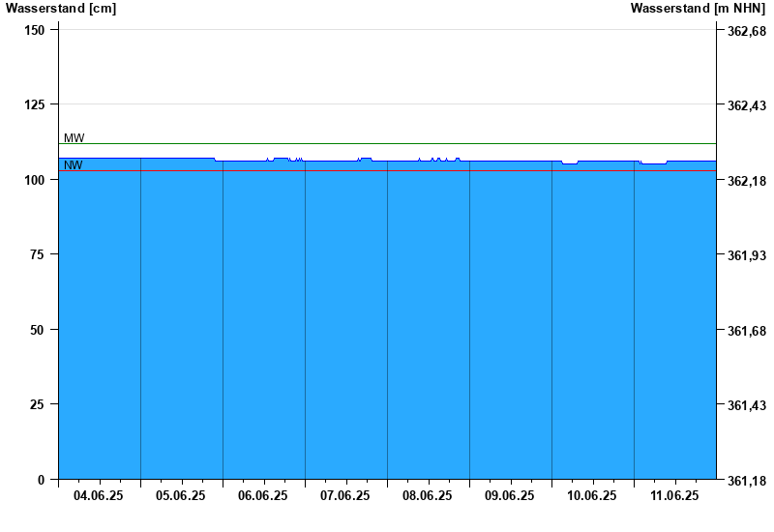Screen dimensions: 774x532
Task: Click the 361,93 value on right axis
Action: [x=747, y=255]
